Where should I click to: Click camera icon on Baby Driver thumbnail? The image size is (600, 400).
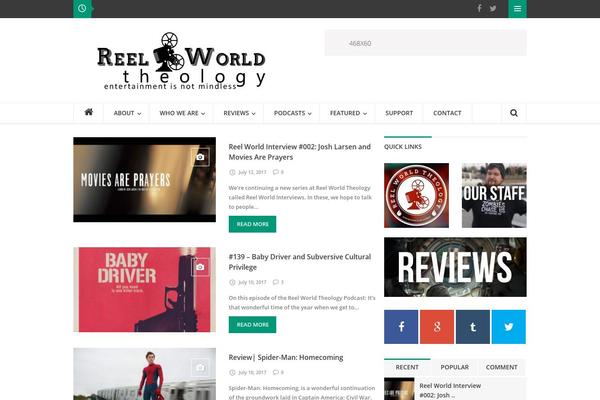[x=200, y=267]
